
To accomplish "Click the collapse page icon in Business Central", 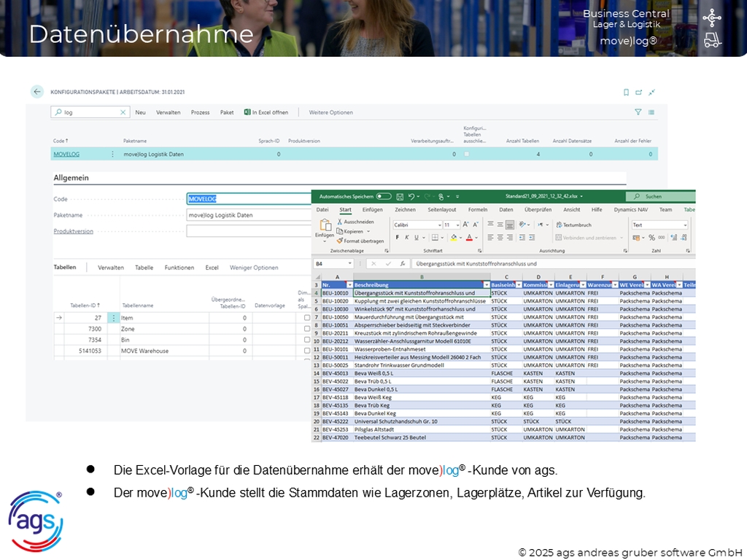I will pos(651,93).
